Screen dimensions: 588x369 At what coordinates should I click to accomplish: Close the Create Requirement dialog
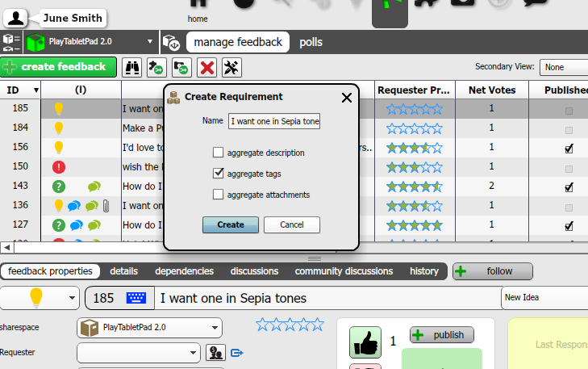[x=347, y=98]
